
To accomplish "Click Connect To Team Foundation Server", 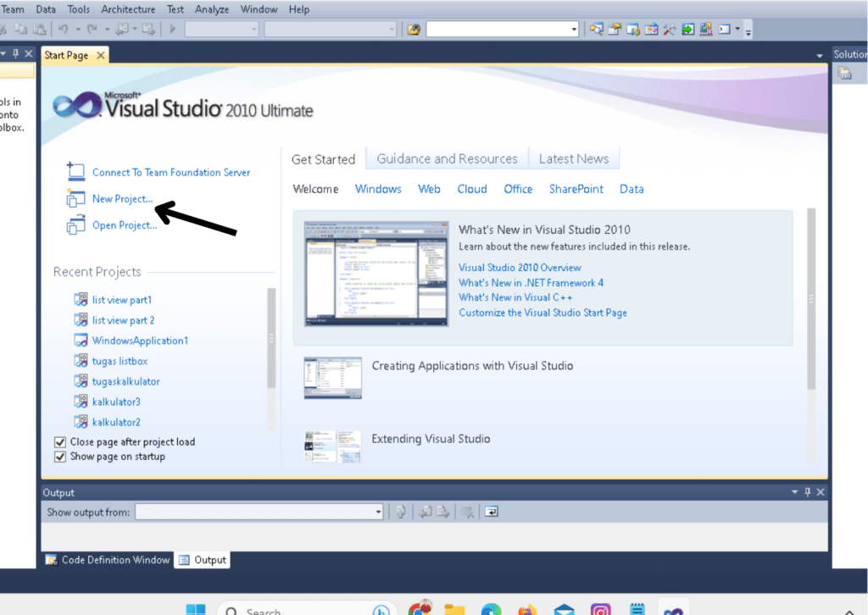I will point(171,173).
